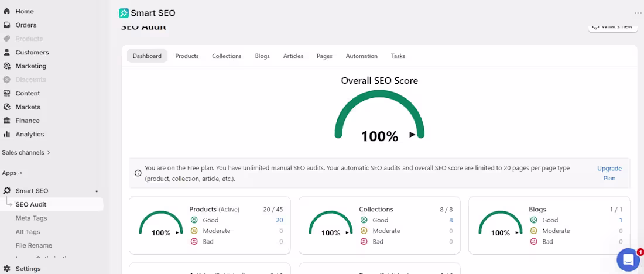Open the Finance section
This screenshot has width=644, height=274.
(x=28, y=121)
